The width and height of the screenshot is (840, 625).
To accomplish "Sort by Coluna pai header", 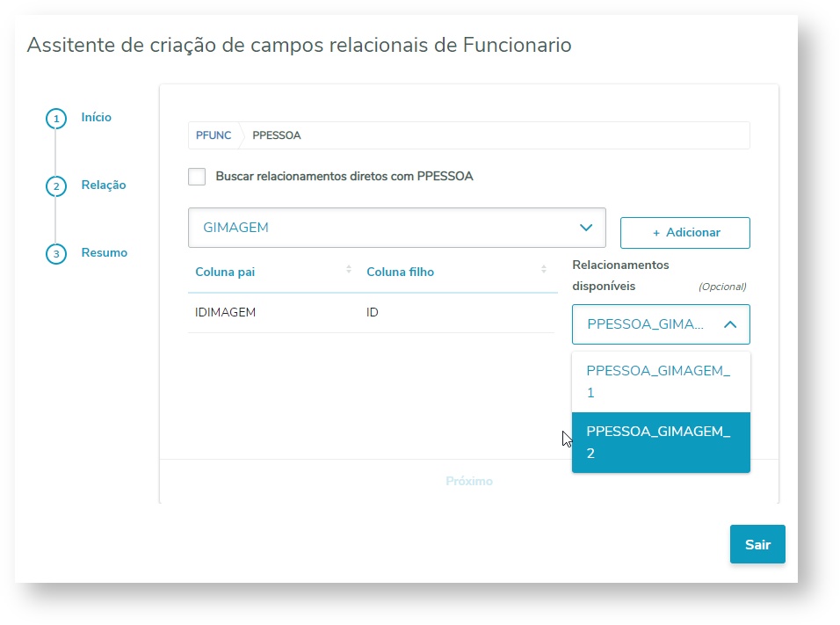I will pyautogui.click(x=225, y=272).
